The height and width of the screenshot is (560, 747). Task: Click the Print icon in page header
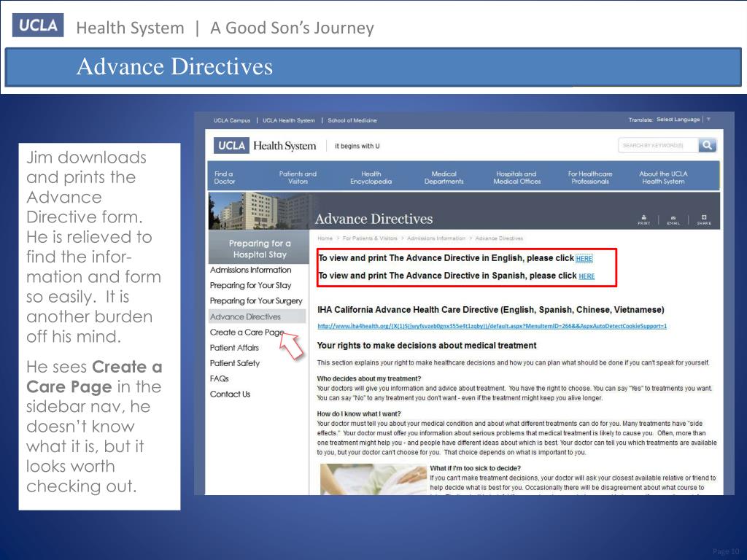pos(643,219)
